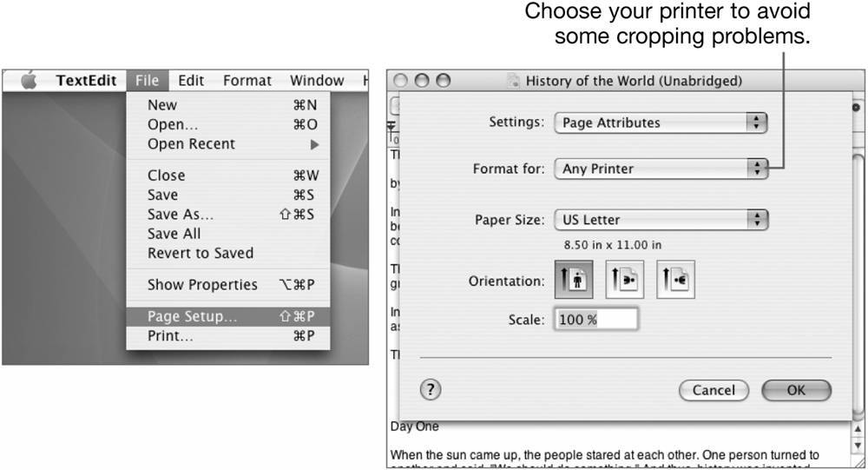
Task: Open the Window menu
Action: click(317, 81)
